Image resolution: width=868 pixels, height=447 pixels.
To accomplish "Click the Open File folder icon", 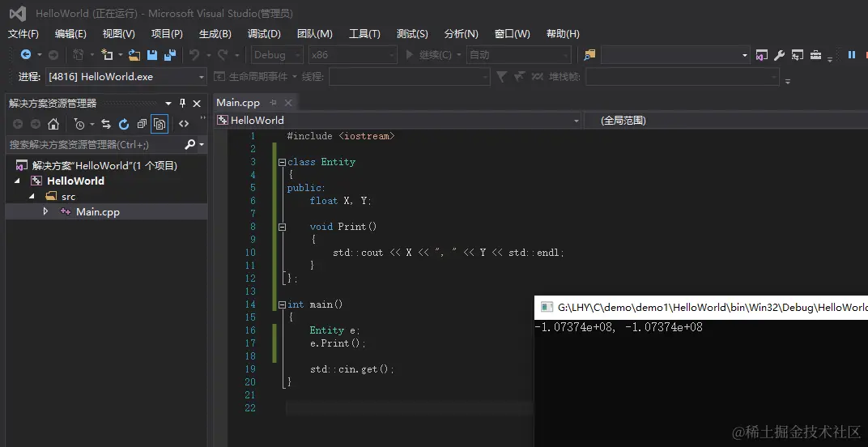I will (134, 54).
